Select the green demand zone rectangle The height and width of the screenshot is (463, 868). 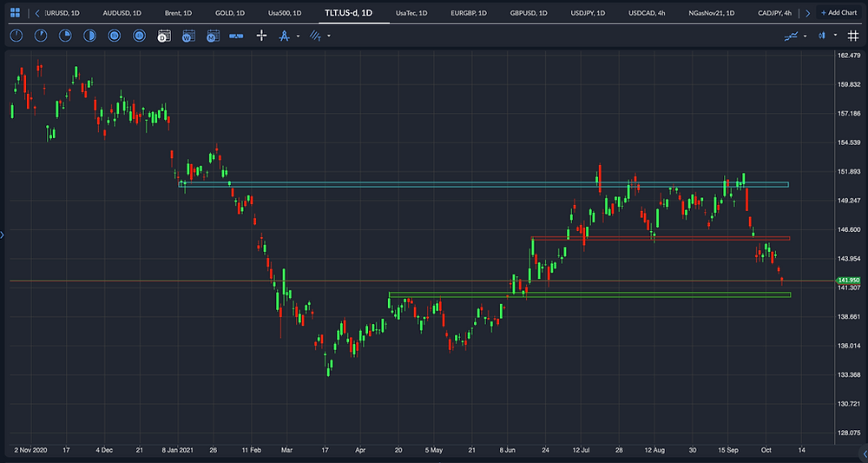click(589, 294)
